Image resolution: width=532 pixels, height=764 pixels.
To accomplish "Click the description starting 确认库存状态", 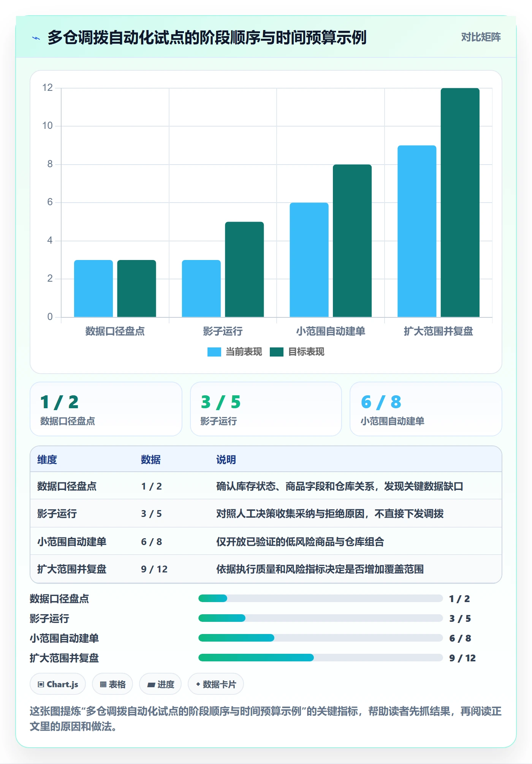I will 340,486.
